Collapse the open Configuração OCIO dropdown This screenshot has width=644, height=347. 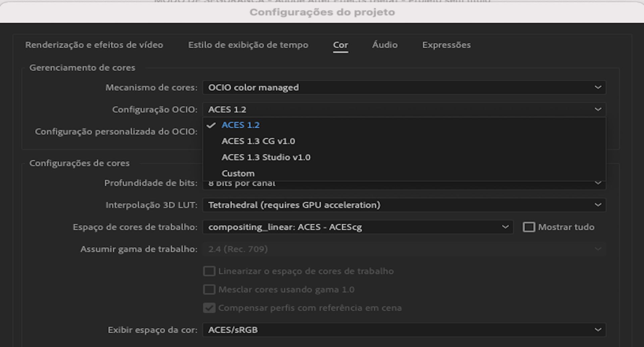coord(404,109)
